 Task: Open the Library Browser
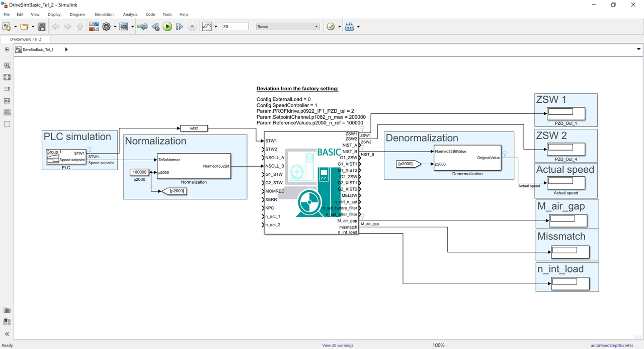point(94,27)
